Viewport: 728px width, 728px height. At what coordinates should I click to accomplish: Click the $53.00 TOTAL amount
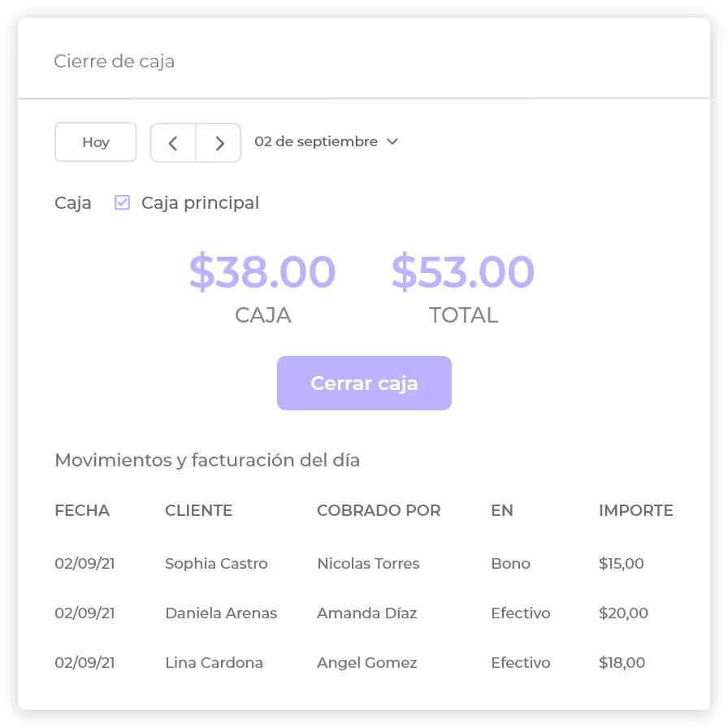click(463, 272)
